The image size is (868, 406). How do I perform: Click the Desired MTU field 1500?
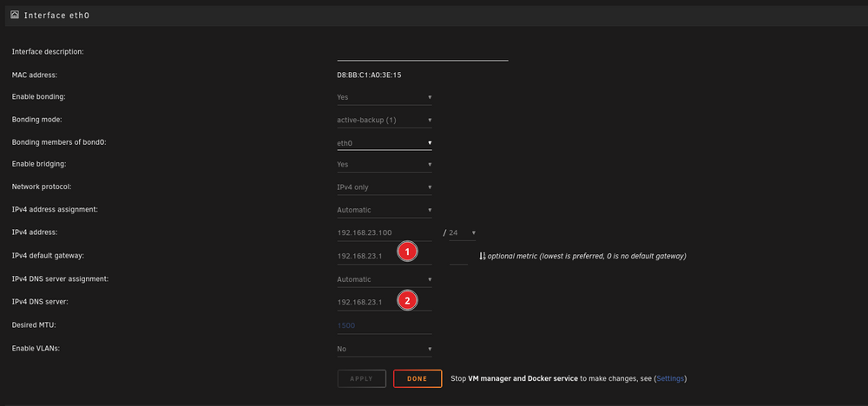(x=385, y=326)
